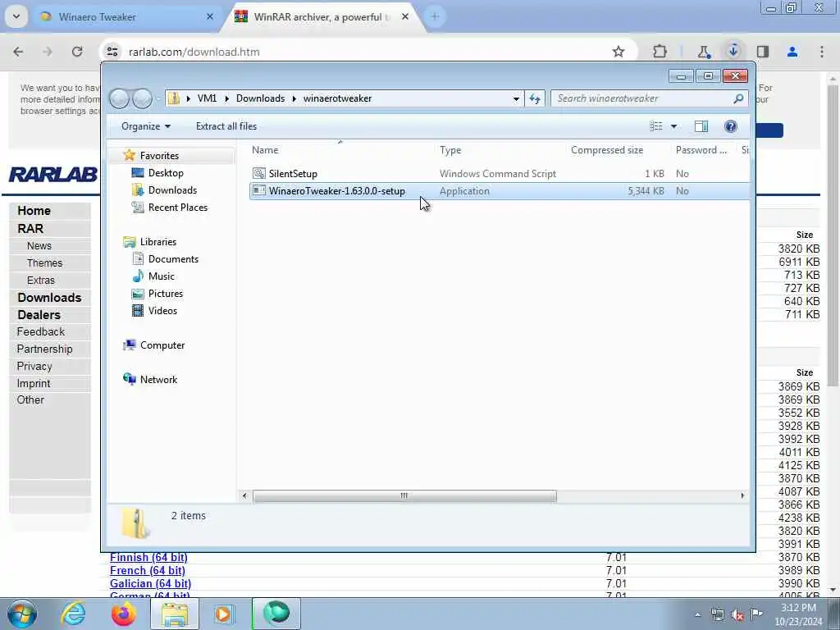Click Home in RARLAB menu
The image size is (840, 630).
click(34, 211)
